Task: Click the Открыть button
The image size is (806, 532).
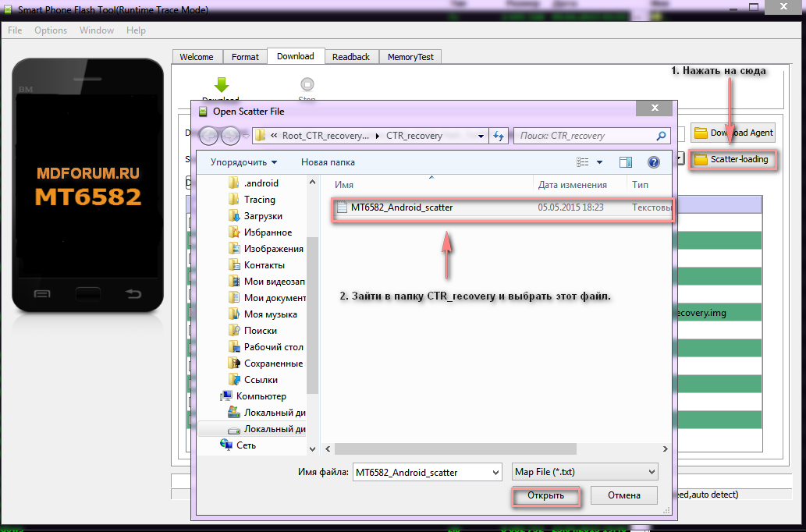Action: point(546,496)
